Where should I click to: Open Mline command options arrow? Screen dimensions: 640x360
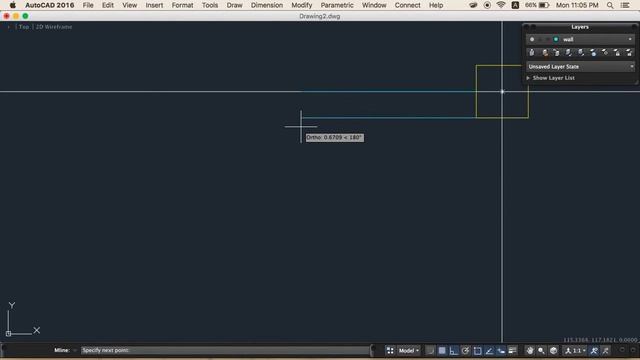coord(75,350)
